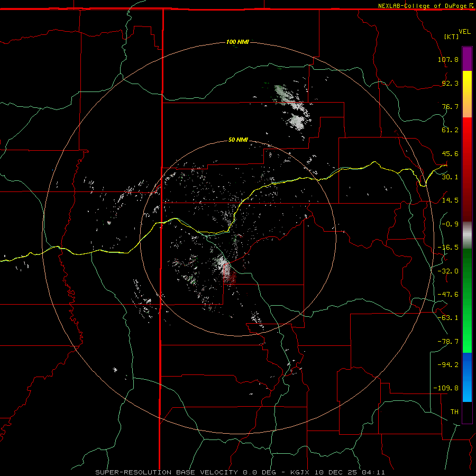The image size is (476, 476).
Task: Click the yellow-orange segment of the color bar
Action: tap(467, 94)
